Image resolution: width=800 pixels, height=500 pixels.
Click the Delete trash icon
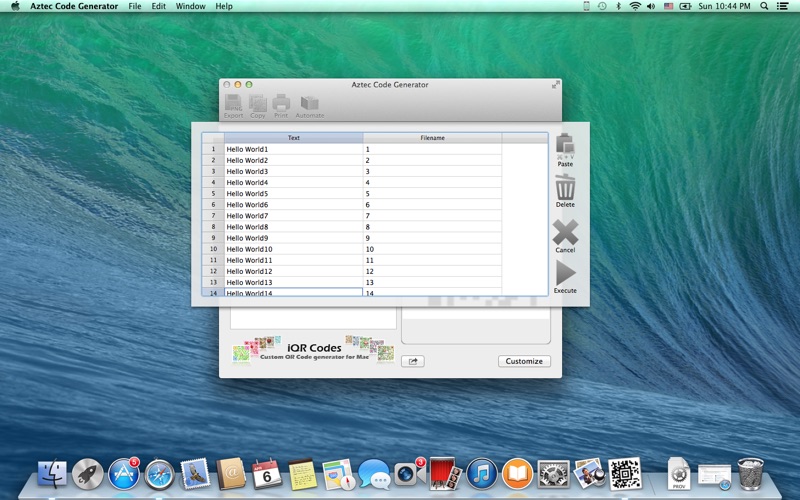pos(565,187)
